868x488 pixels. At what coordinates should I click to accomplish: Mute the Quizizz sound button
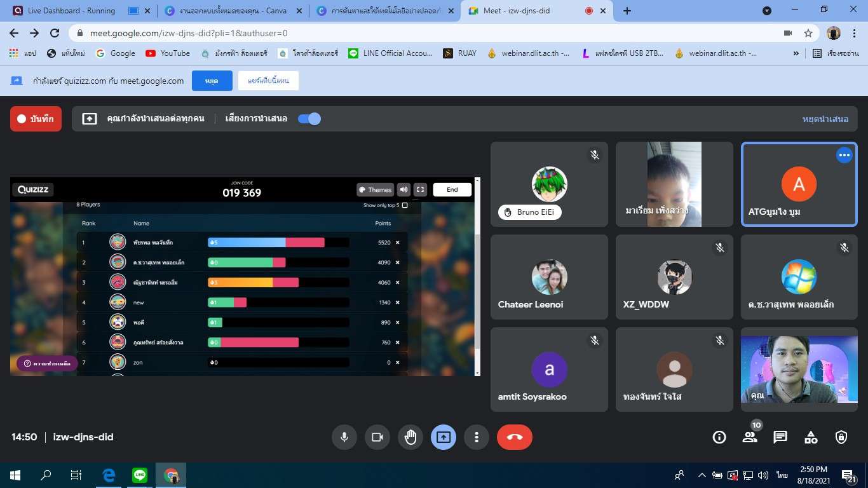click(x=403, y=189)
